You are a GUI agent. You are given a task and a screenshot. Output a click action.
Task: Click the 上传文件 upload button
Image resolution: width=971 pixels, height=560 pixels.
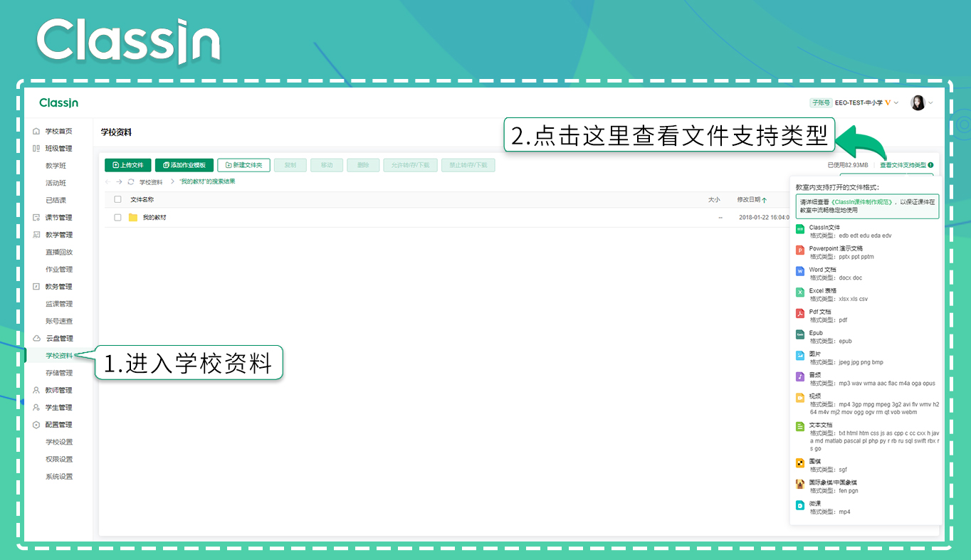click(x=128, y=165)
